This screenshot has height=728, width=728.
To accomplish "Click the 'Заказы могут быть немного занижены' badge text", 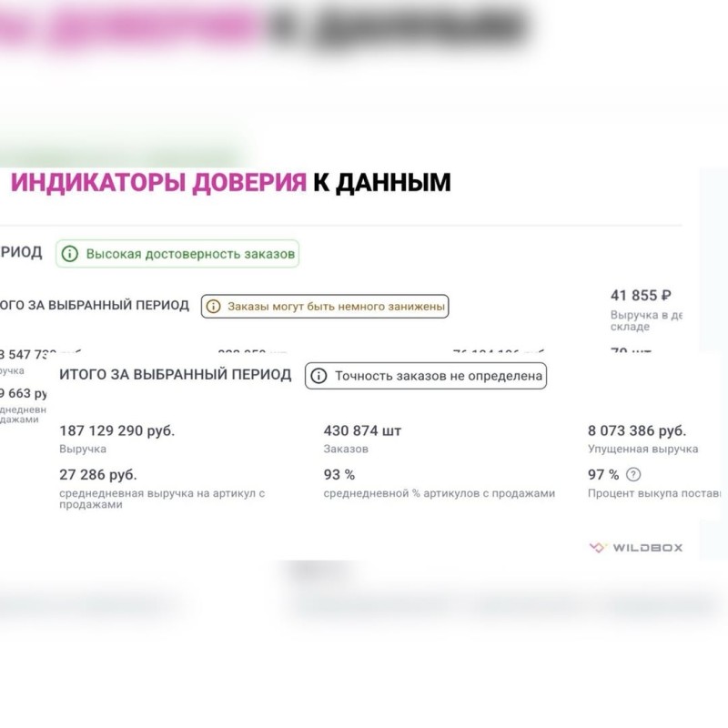I will pos(336,307).
